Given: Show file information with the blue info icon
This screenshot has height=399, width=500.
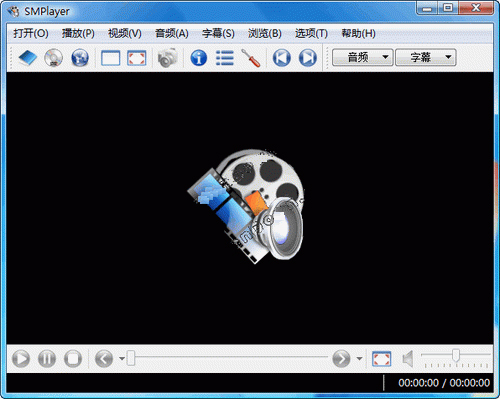Looking at the screenshot, I should (199, 58).
